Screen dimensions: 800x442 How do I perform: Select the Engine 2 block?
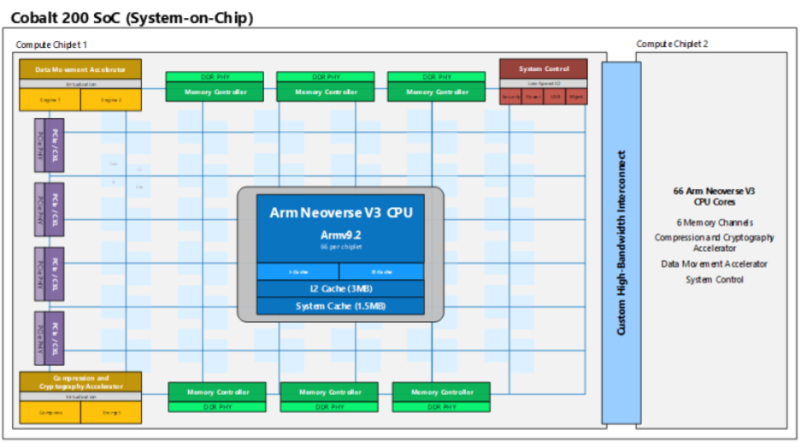pyautogui.click(x=110, y=100)
